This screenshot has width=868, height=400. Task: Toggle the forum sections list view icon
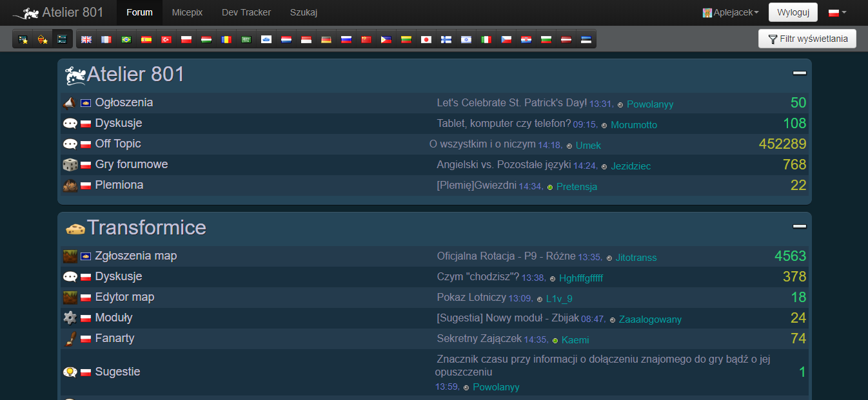pos(62,39)
